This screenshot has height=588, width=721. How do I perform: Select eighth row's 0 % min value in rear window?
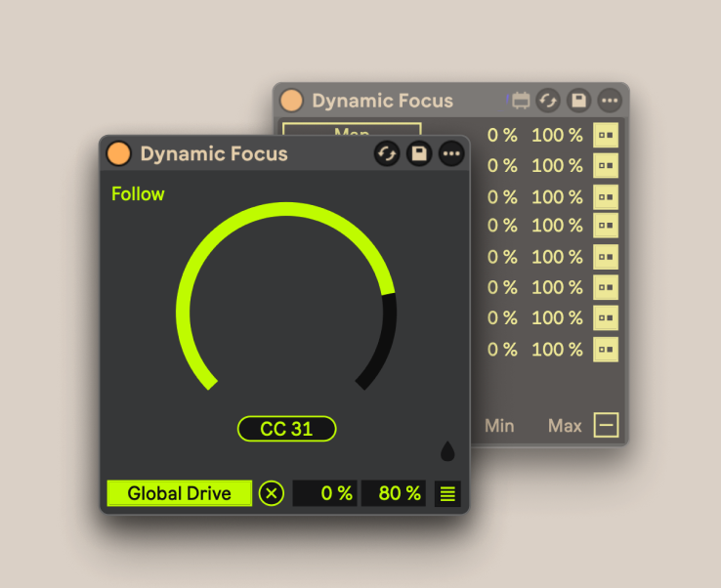502,350
